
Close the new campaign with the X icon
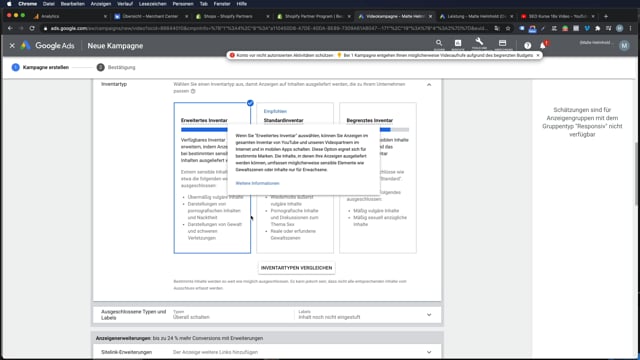(x=12, y=46)
